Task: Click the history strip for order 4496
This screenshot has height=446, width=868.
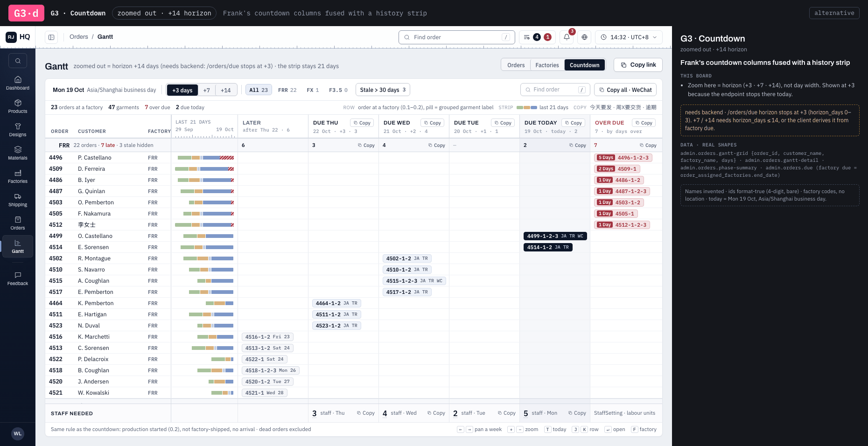Action: click(x=205, y=158)
